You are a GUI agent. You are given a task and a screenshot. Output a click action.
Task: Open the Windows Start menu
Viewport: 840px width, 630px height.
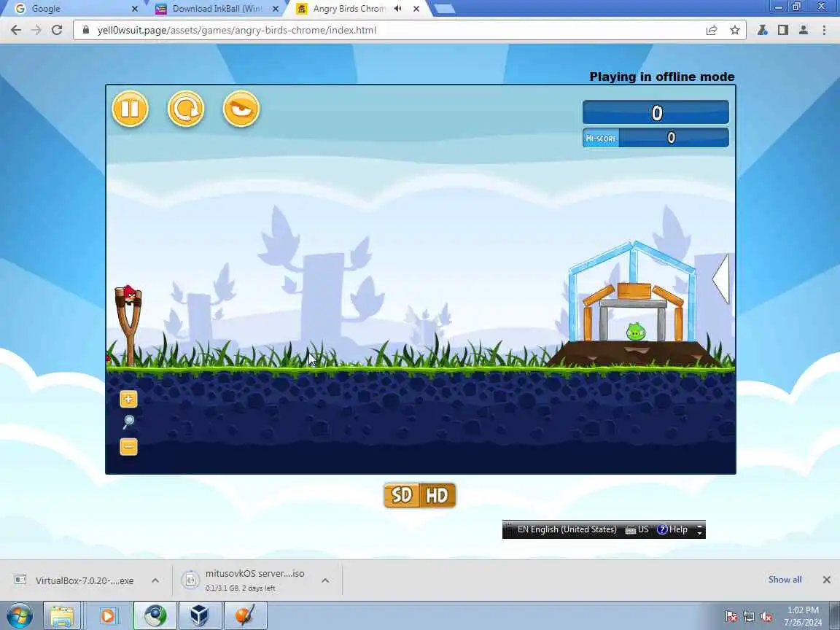[x=20, y=616]
